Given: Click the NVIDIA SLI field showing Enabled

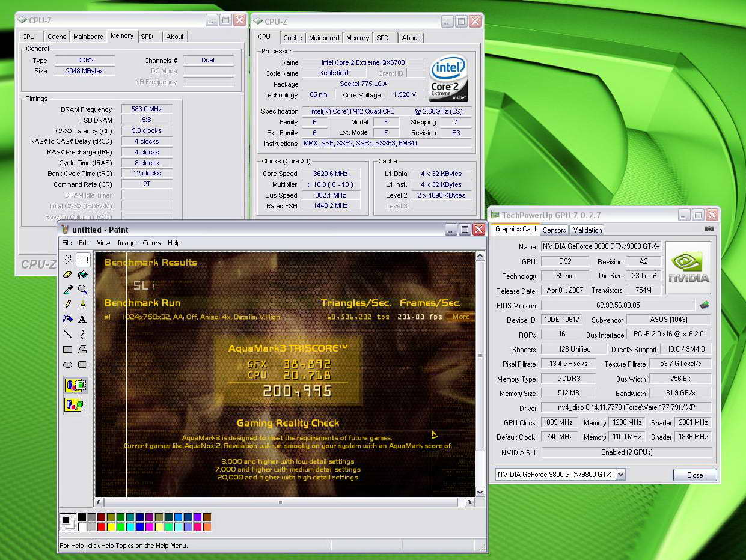Looking at the screenshot, I should [626, 452].
